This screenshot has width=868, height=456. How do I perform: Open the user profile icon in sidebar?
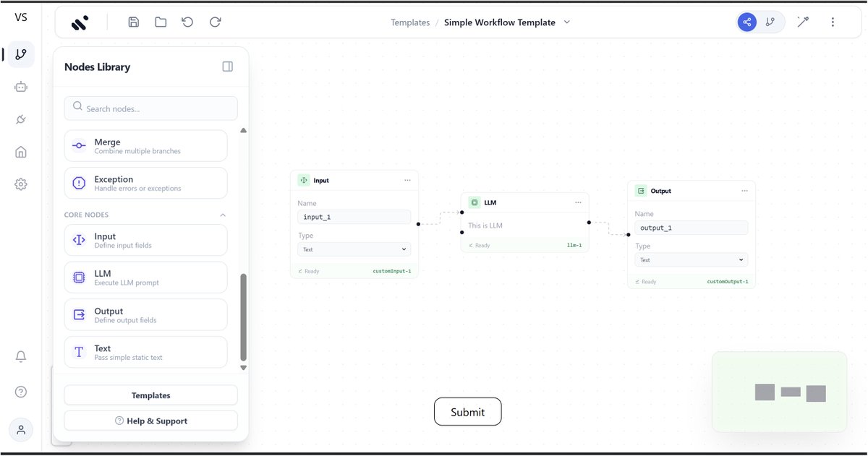pos(21,429)
